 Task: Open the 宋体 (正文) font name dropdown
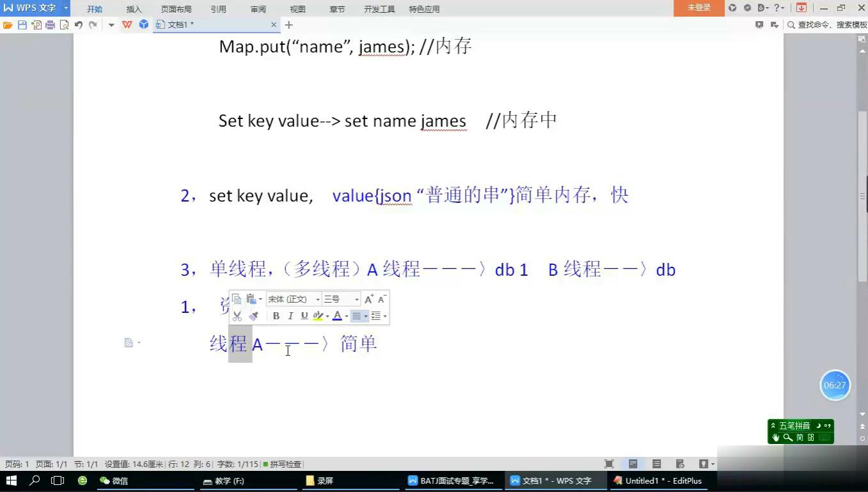tap(294, 299)
